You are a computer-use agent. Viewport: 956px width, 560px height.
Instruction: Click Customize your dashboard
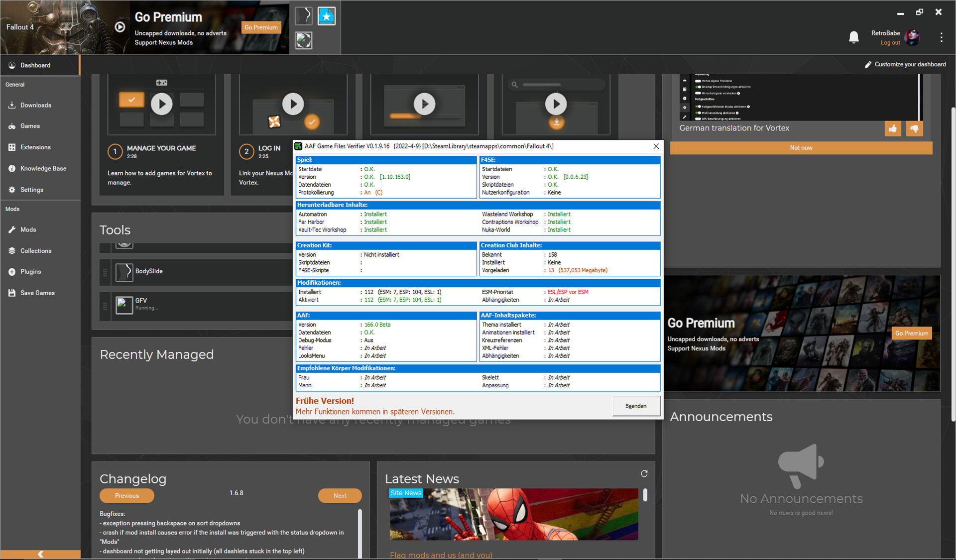pyautogui.click(x=905, y=64)
